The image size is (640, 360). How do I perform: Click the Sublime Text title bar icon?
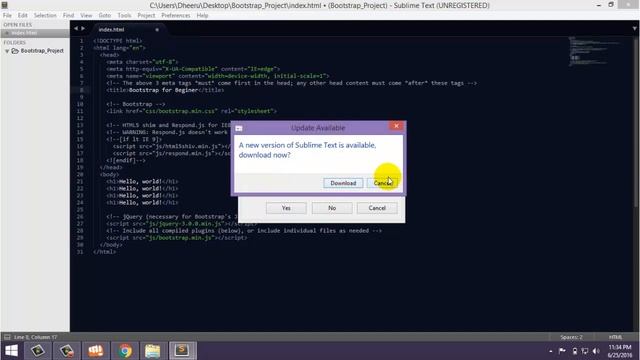(x=4, y=5)
